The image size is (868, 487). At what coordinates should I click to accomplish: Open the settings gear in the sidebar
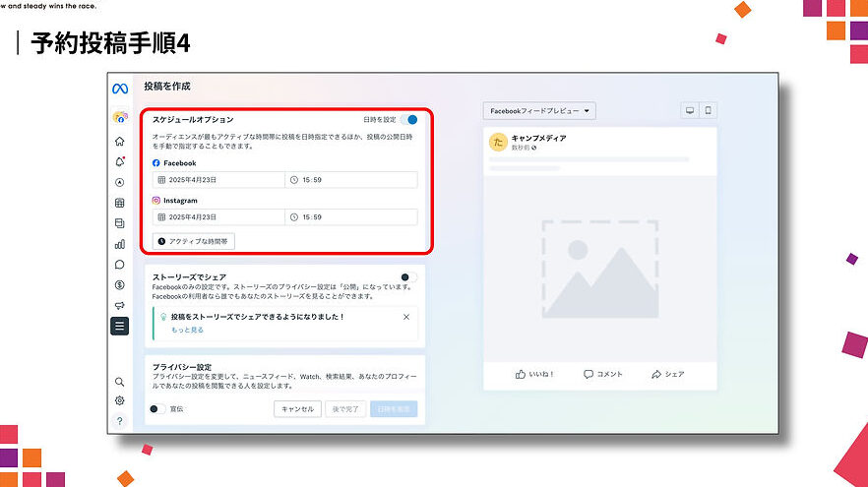pos(119,400)
